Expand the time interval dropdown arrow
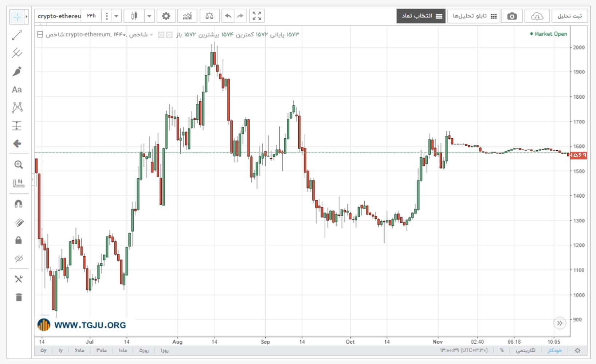This screenshot has width=596, height=364. (116, 16)
